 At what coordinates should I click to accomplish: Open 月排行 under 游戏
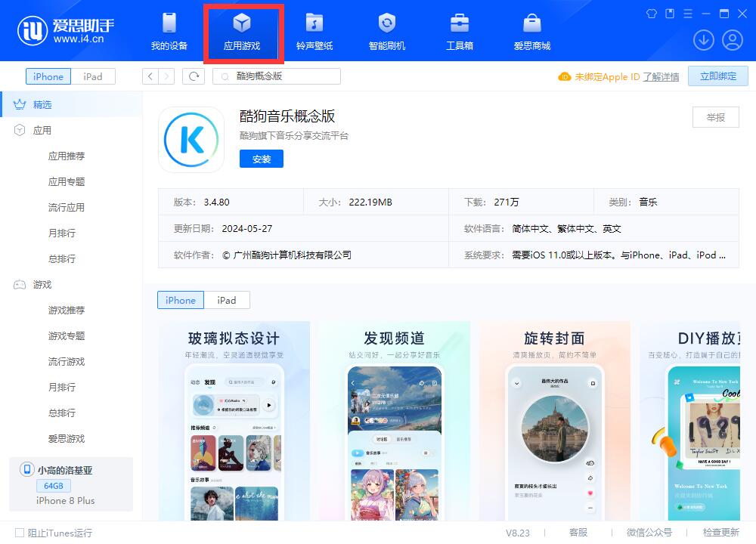[62, 387]
